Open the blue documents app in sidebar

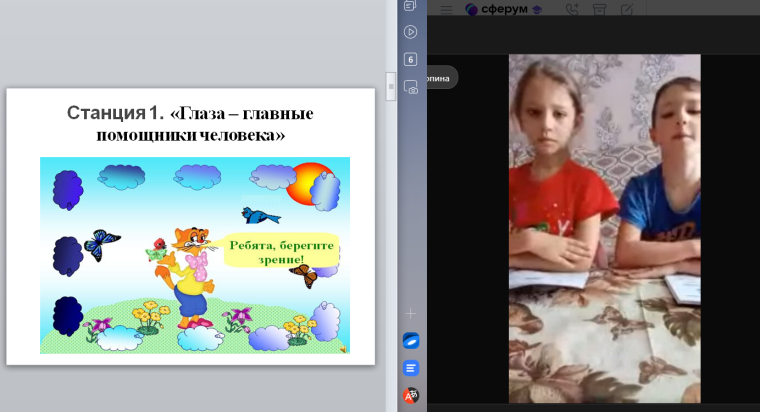tap(411, 368)
